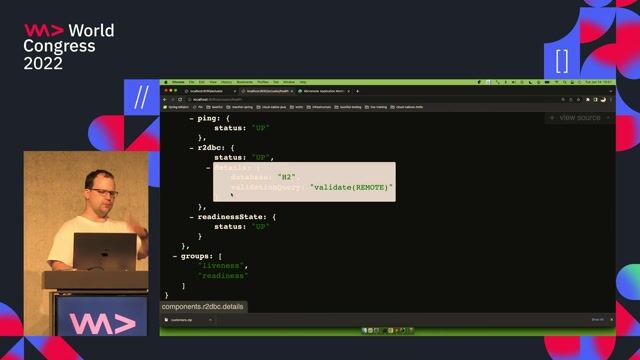640x360 pixels.
Task: Click the "liveness" group entry
Action: tap(222, 266)
